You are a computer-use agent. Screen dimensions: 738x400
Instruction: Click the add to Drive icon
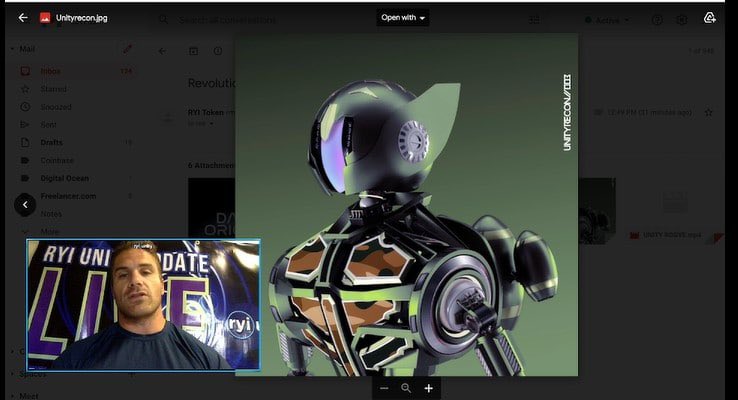tap(709, 18)
